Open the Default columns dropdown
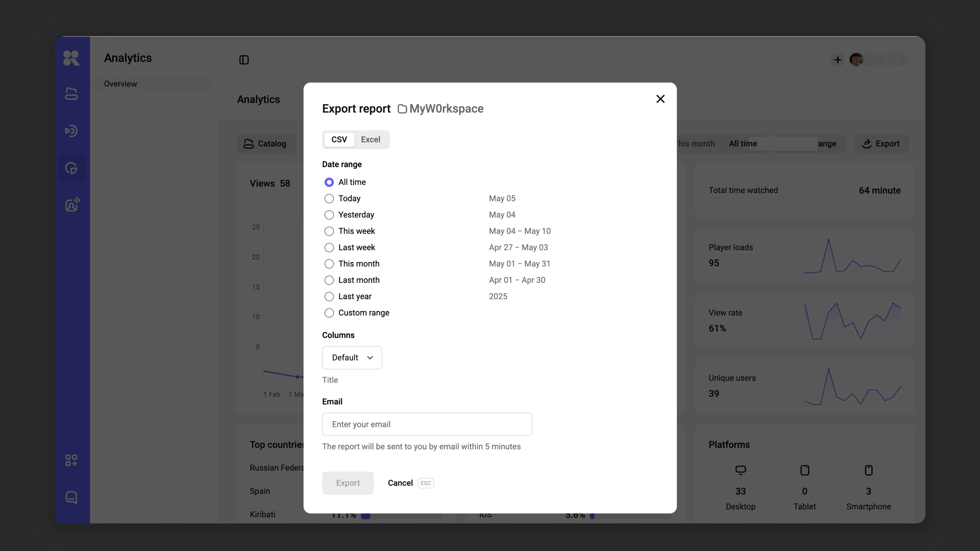This screenshot has width=980, height=551. [352, 357]
